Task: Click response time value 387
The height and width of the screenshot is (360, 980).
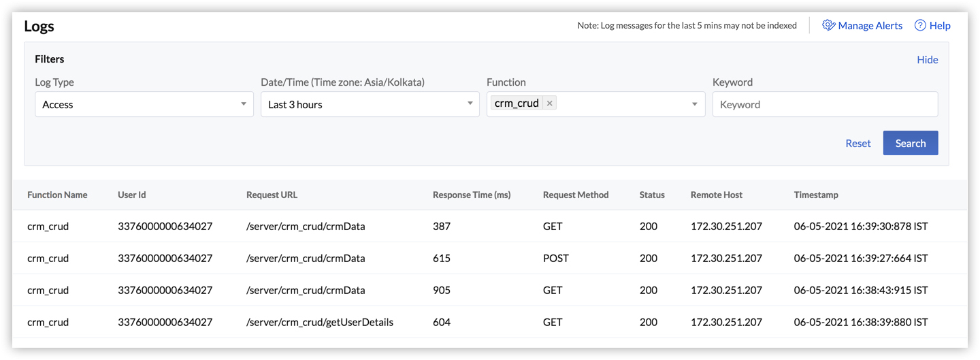Action: pos(442,226)
